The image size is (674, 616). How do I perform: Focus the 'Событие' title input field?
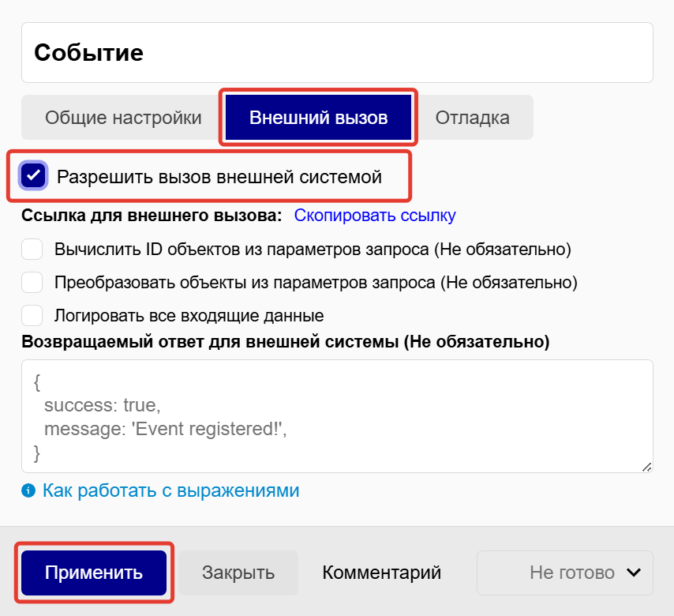click(337, 53)
